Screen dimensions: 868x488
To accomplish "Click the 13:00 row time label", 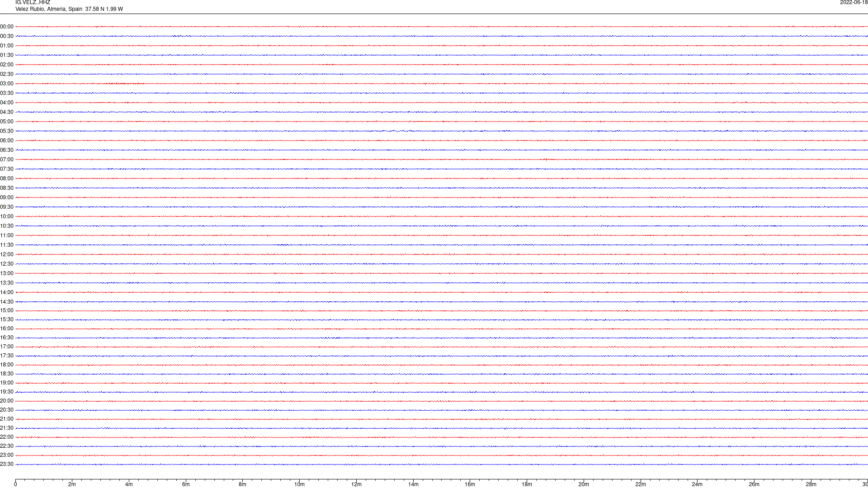I will pyautogui.click(x=7, y=273).
